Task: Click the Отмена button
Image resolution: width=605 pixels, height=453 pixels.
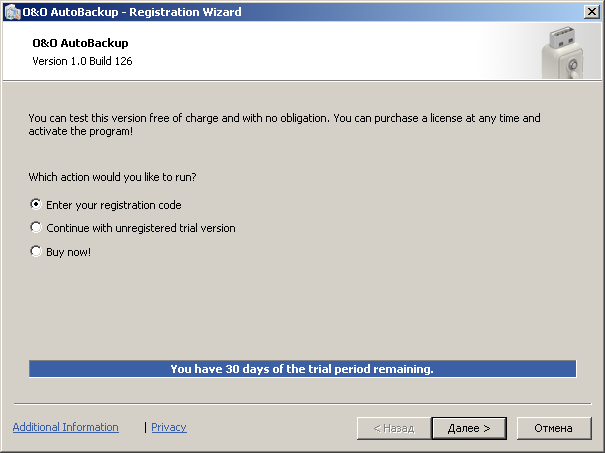Action: 553,428
